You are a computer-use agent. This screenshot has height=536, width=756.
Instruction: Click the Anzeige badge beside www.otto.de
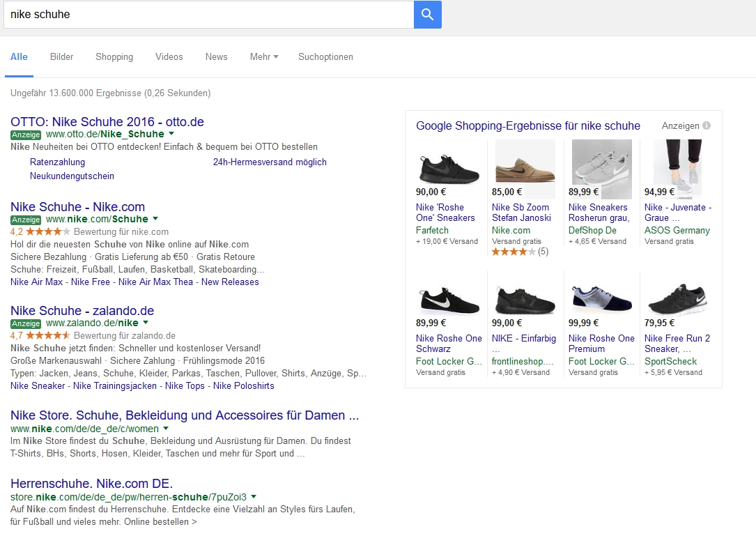pyautogui.click(x=26, y=135)
